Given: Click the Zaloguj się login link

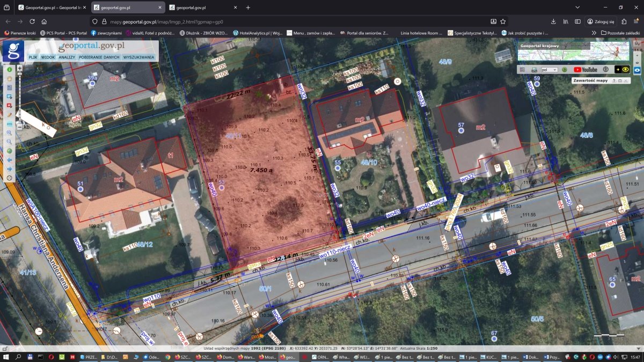Looking at the screenshot, I should click(x=605, y=22).
